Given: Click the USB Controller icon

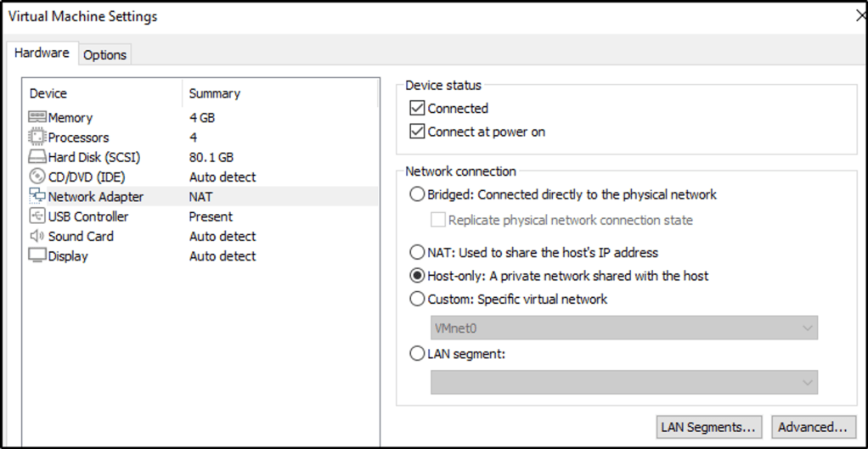Looking at the screenshot, I should pyautogui.click(x=37, y=216).
